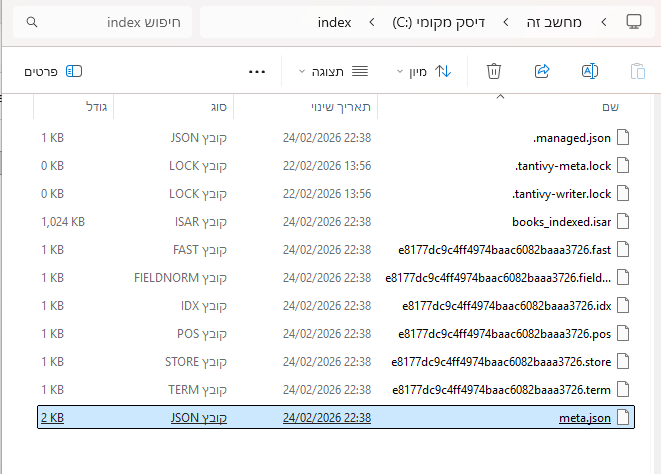Open the three-dots See more menu

[257, 71]
